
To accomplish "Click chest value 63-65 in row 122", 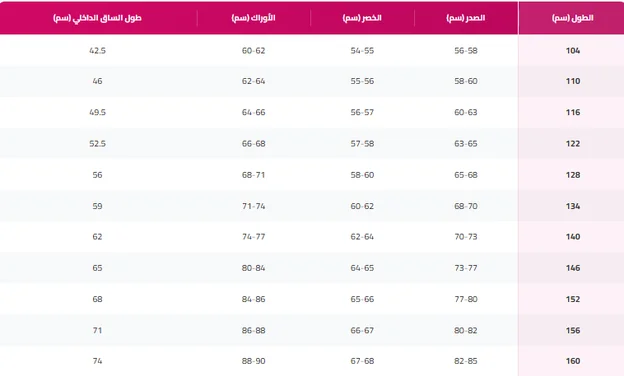I will [x=466, y=144].
